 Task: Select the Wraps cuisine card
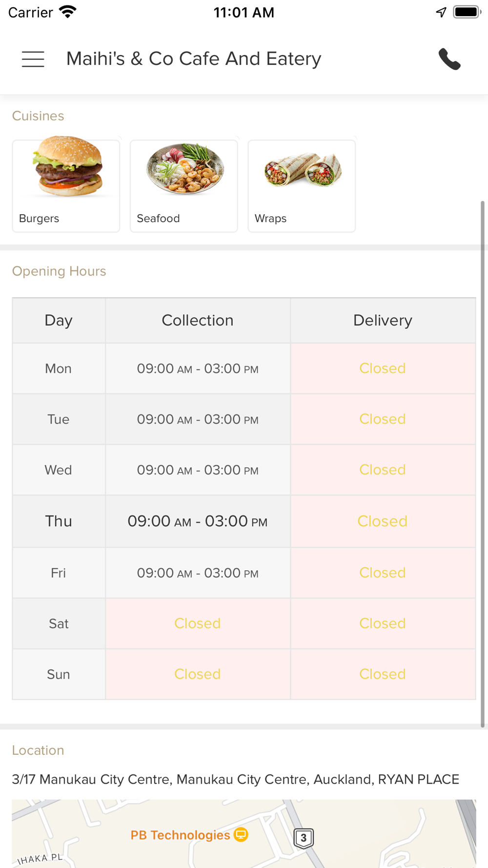point(302,186)
